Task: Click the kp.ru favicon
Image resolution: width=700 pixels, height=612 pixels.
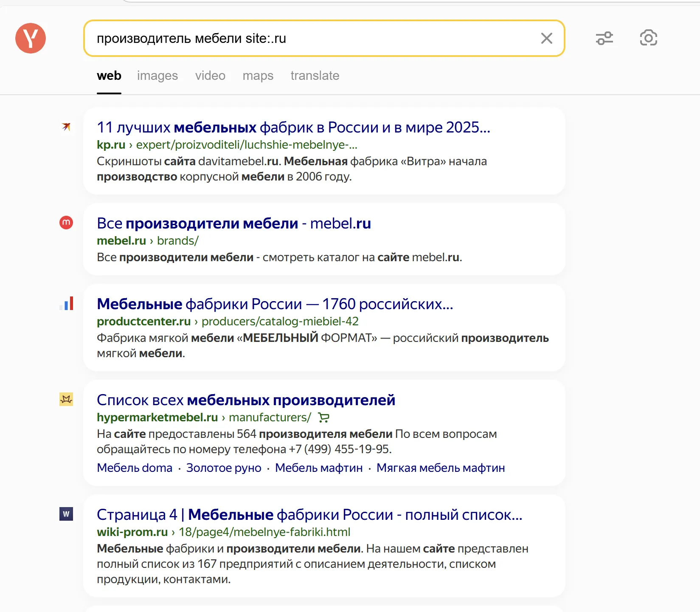Action: [66, 127]
